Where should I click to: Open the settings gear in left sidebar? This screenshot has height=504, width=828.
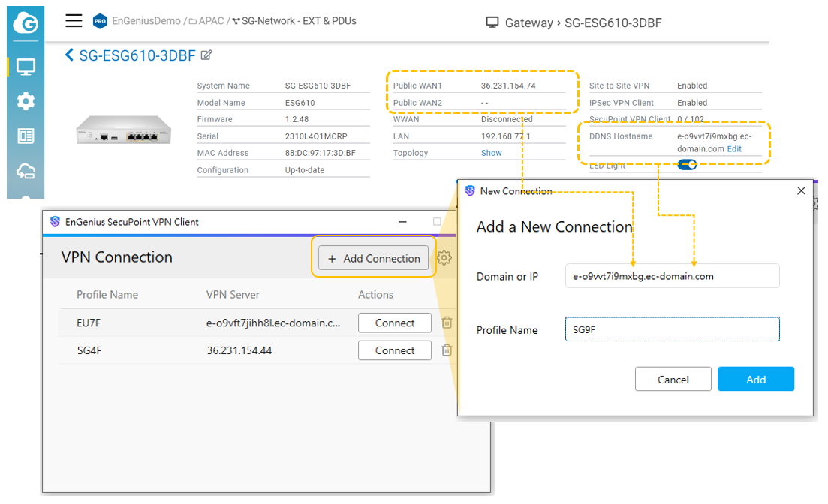[x=26, y=101]
